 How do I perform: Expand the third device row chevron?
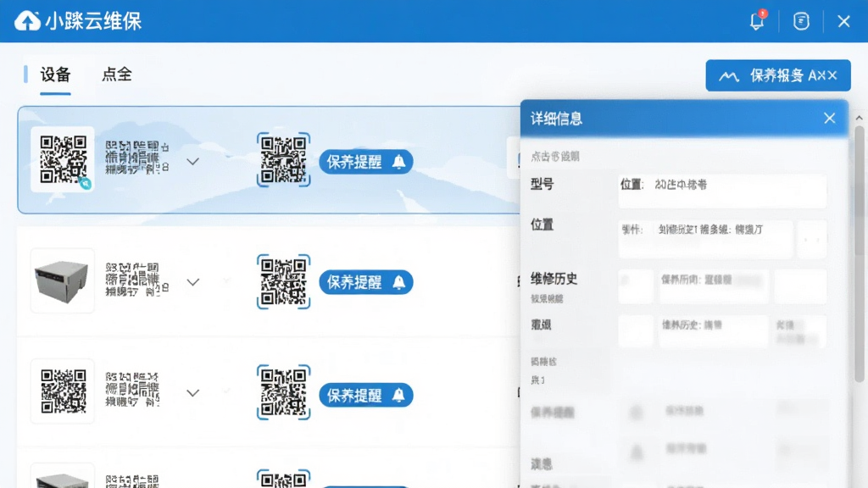click(192, 393)
